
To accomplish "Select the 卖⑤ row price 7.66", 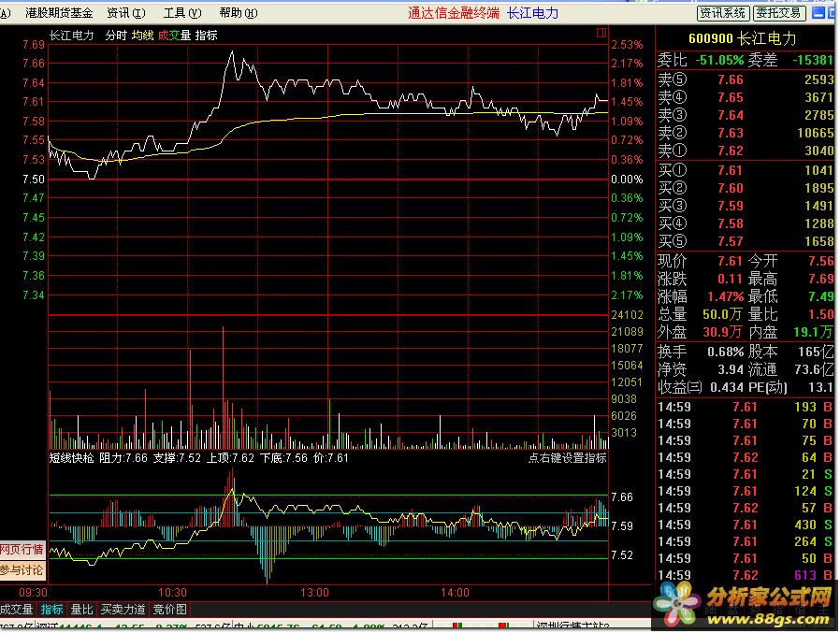I will [x=731, y=79].
